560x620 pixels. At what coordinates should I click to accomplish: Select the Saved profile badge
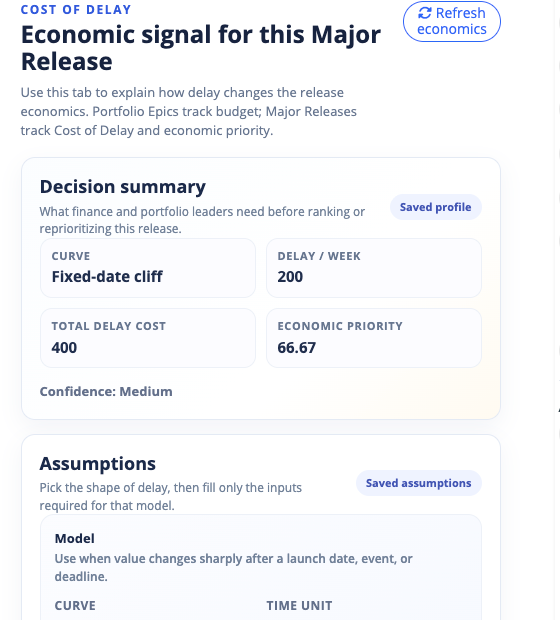coord(435,207)
